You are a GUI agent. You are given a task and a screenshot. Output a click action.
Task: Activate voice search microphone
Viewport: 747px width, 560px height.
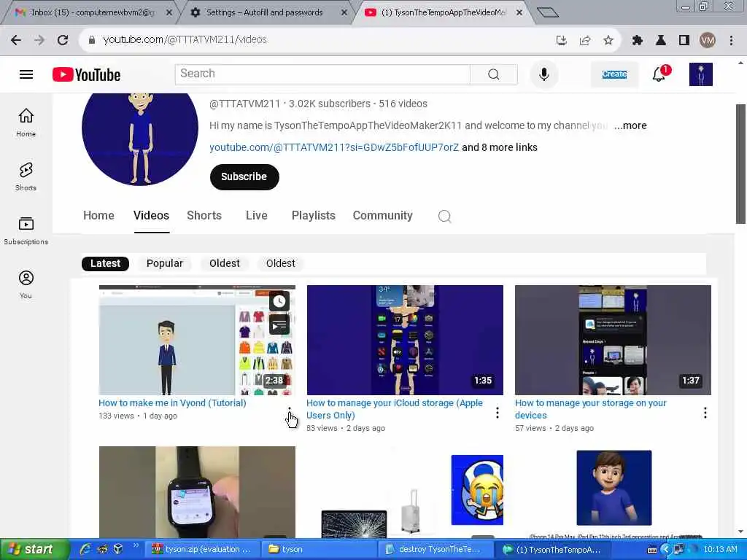543,74
